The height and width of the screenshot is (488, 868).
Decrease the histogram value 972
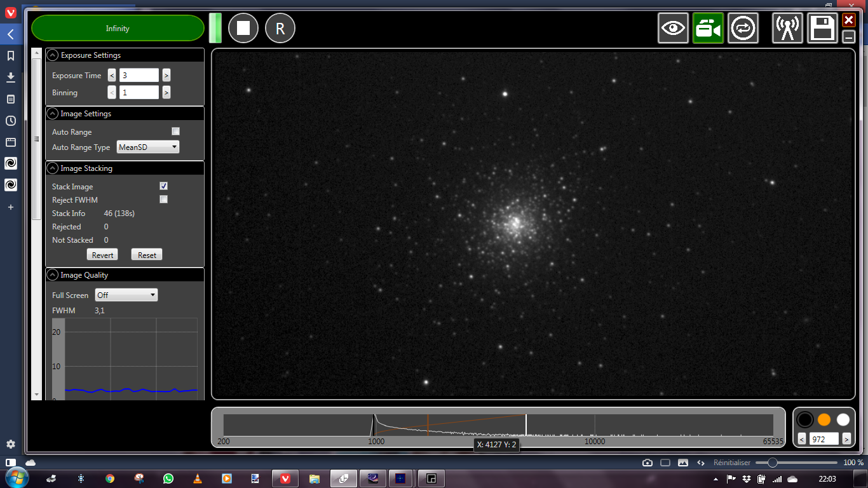point(802,438)
